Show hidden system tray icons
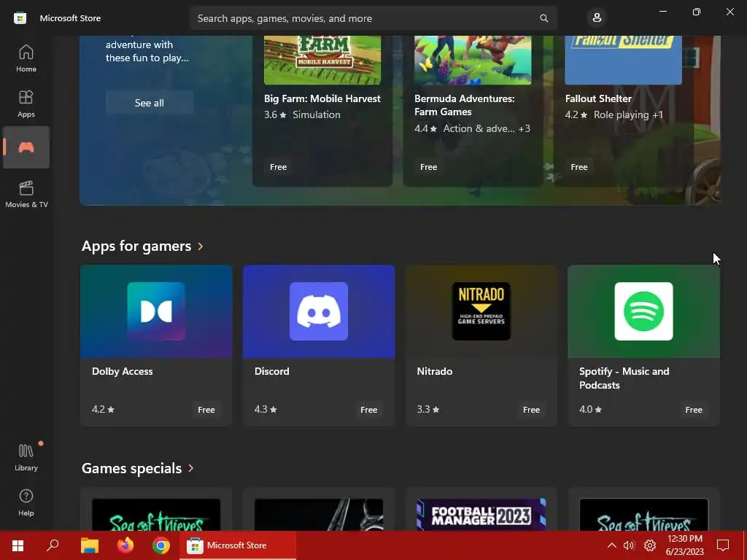The height and width of the screenshot is (560, 747). click(612, 545)
